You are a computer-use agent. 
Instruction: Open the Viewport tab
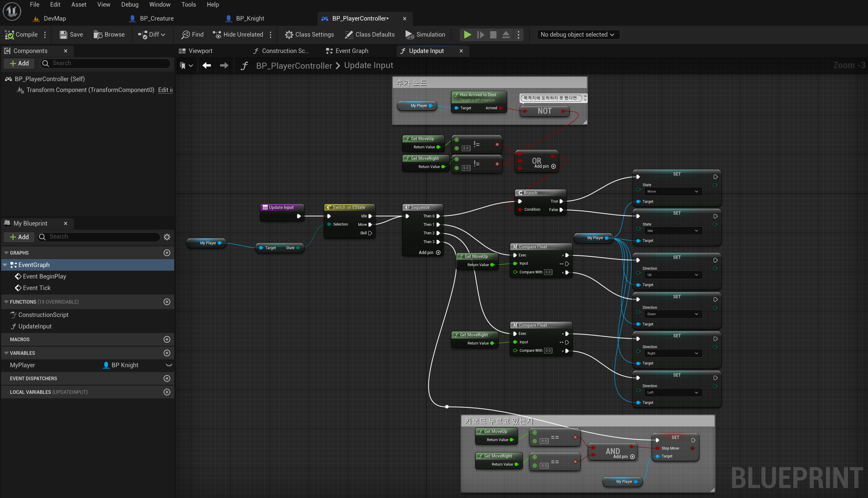196,51
